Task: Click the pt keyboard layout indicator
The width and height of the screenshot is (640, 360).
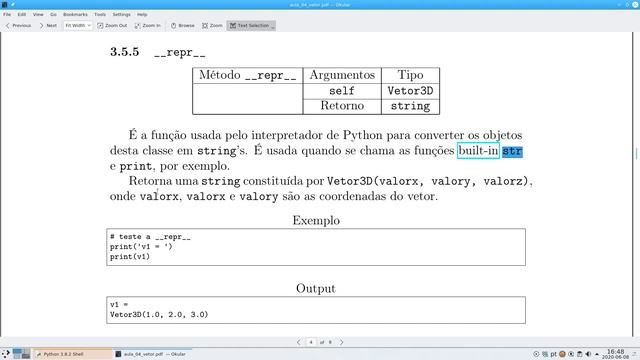Action: [553, 354]
